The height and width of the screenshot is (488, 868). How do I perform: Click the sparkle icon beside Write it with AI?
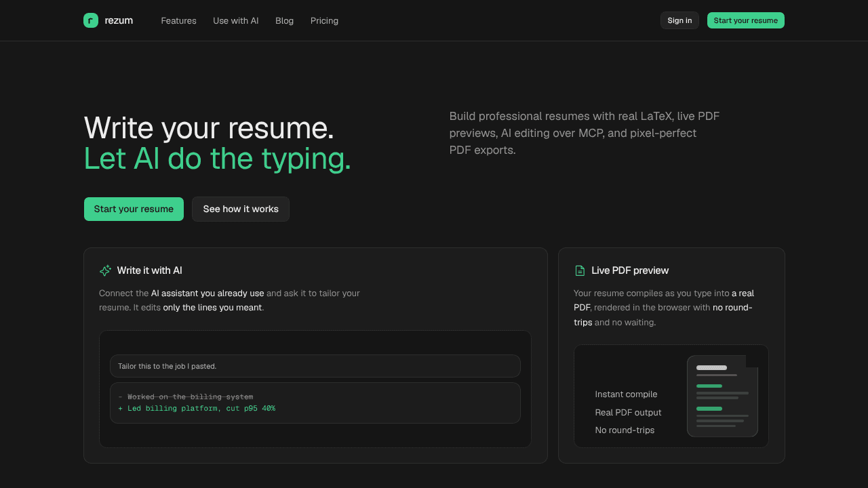coord(105,270)
